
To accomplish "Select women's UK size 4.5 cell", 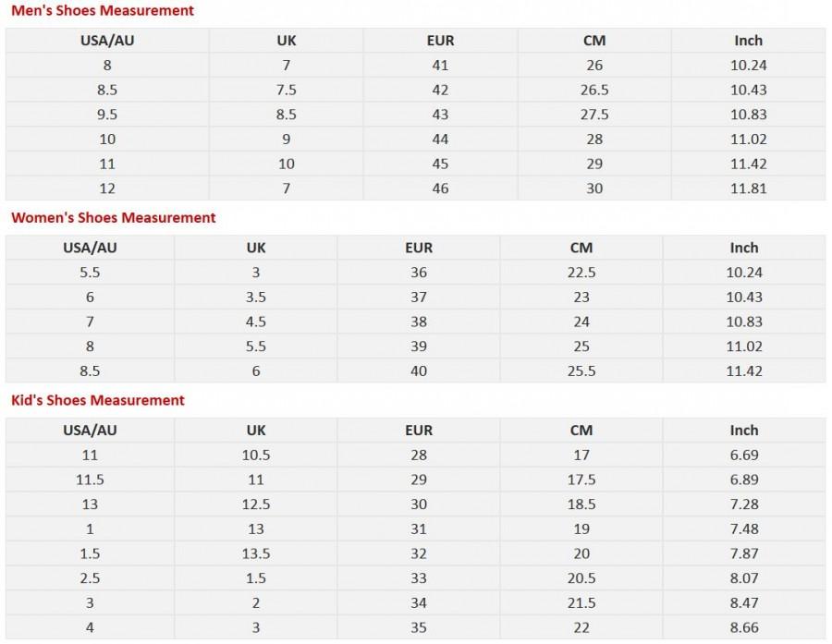I will [256, 322].
